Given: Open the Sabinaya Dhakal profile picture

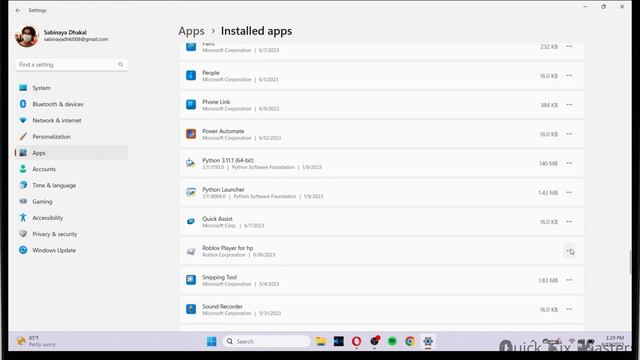Looking at the screenshot, I should pos(27,36).
